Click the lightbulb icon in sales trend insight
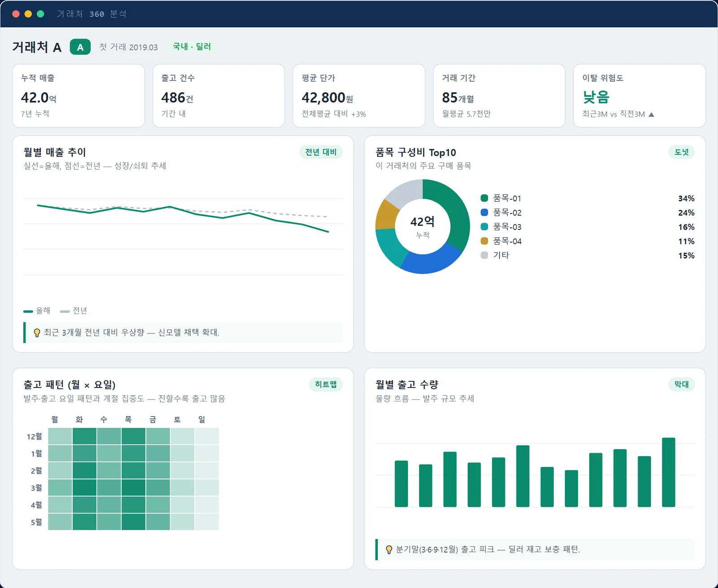The width and height of the screenshot is (718, 588). pyautogui.click(x=37, y=333)
